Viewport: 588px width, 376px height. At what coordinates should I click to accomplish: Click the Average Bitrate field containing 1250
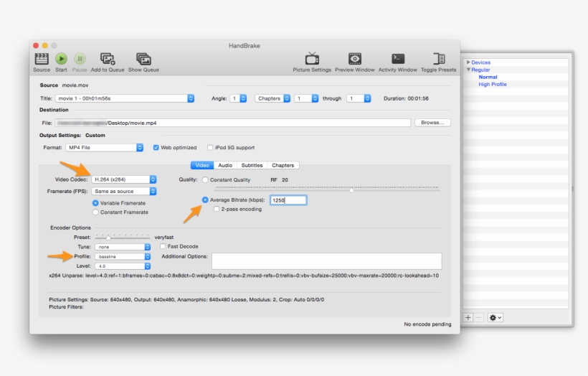point(288,200)
